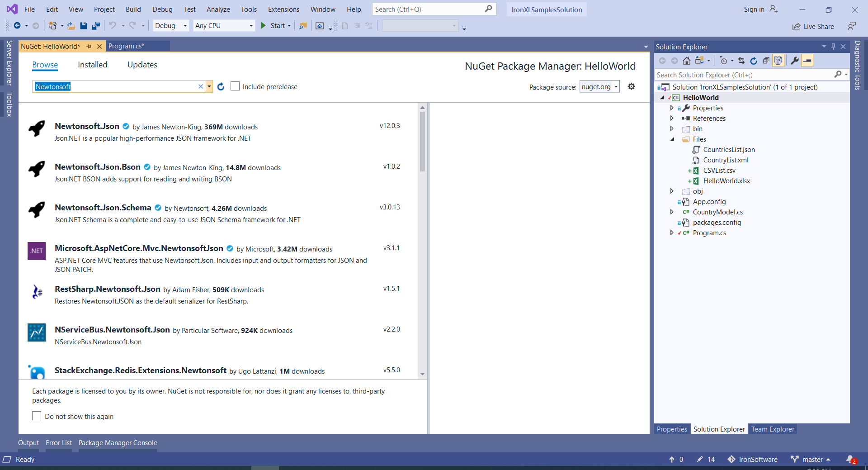The height and width of the screenshot is (470, 868).
Task: Click the package list vertical scrollbar thumb
Action: pyautogui.click(x=422, y=142)
